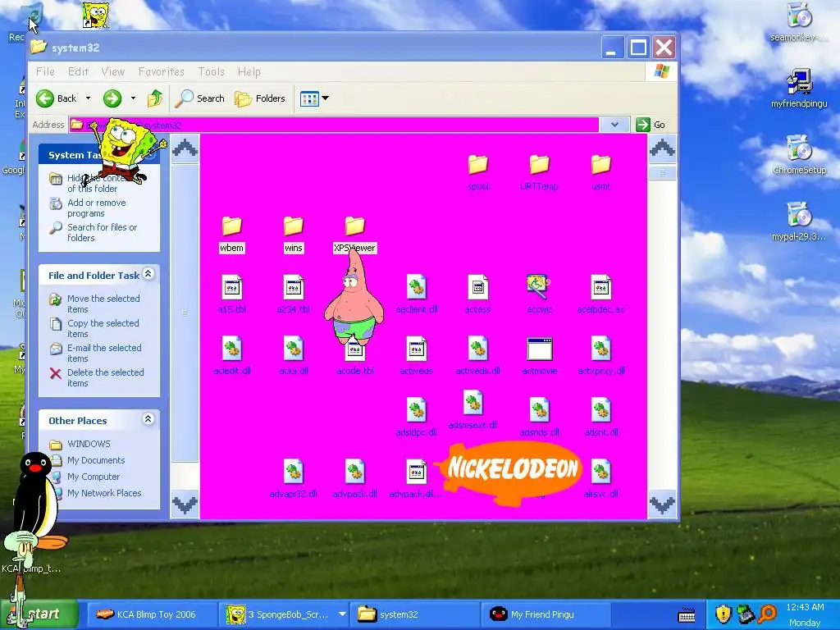This screenshot has width=840, height=630.
Task: Select the adsldpc.dll file
Action: point(416,418)
